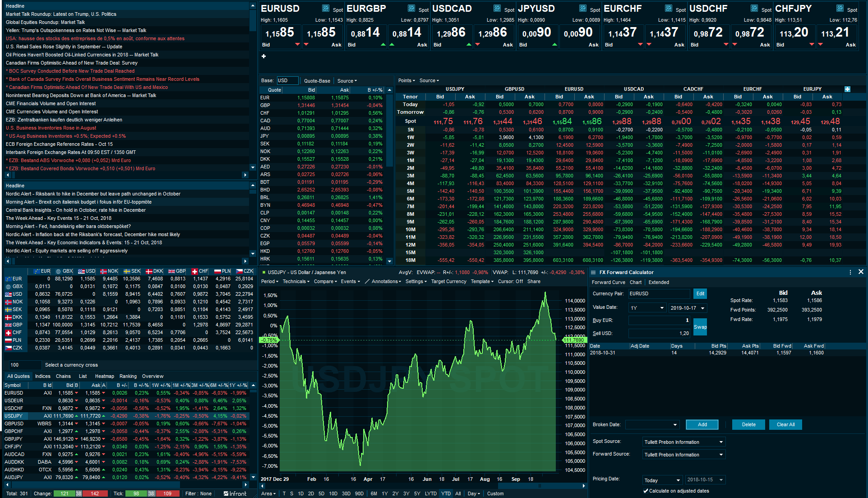Click the EURUSD Bid price button
This screenshot has height=498, width=868.
click(x=280, y=37)
